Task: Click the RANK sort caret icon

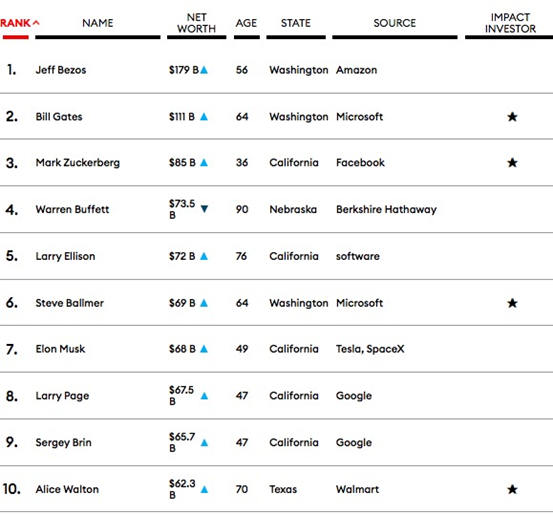Action: (36, 23)
